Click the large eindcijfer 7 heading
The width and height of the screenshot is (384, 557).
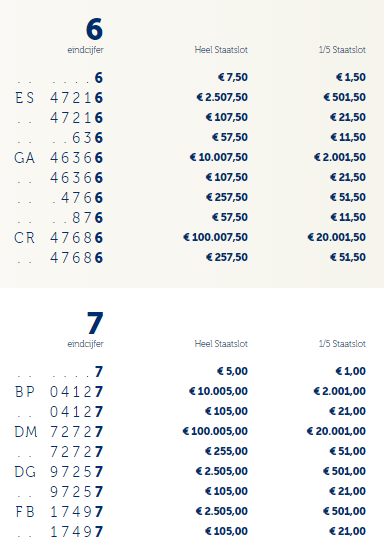pos(95,323)
